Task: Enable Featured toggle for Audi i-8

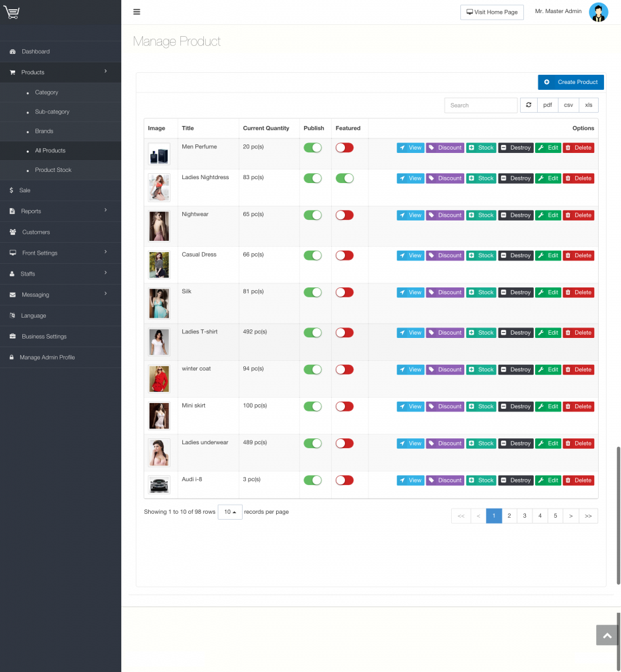Action: tap(344, 480)
